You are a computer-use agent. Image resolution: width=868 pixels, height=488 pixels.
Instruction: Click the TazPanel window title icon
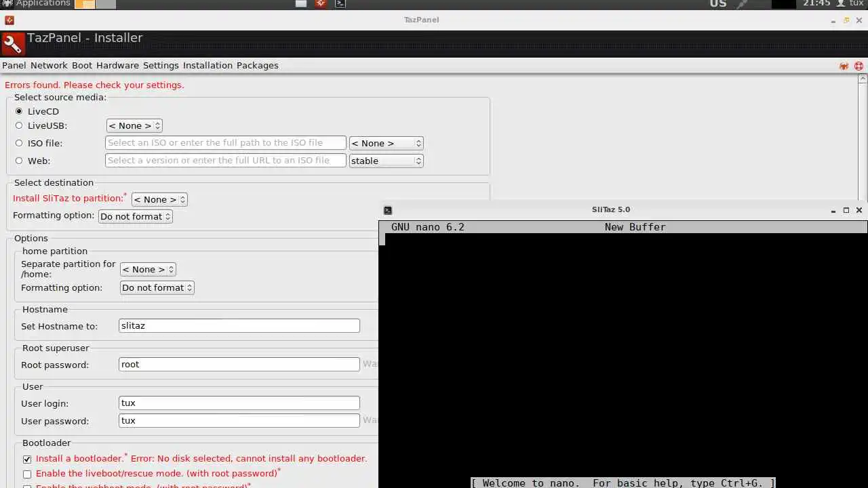9,20
